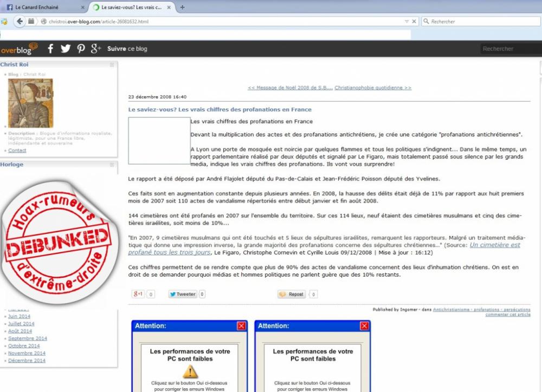
Task: Open the article title Le saviez-vous link
Action: 220,109
